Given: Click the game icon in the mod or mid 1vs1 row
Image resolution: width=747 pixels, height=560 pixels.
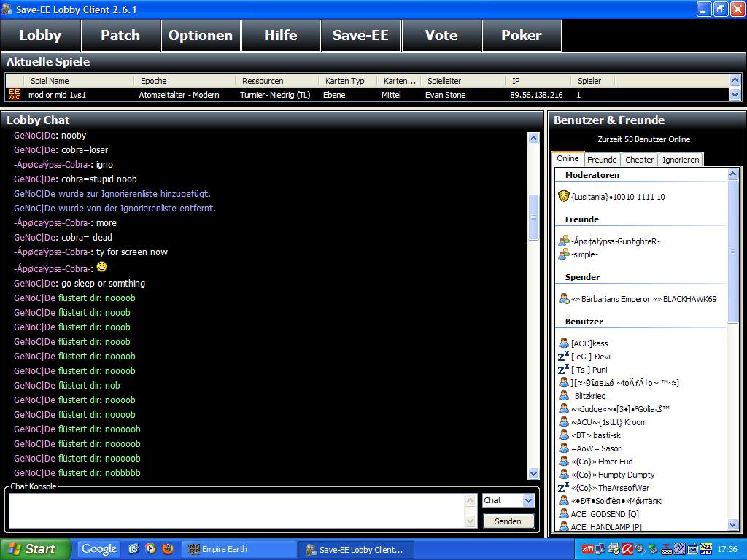Looking at the screenshot, I should coord(14,95).
